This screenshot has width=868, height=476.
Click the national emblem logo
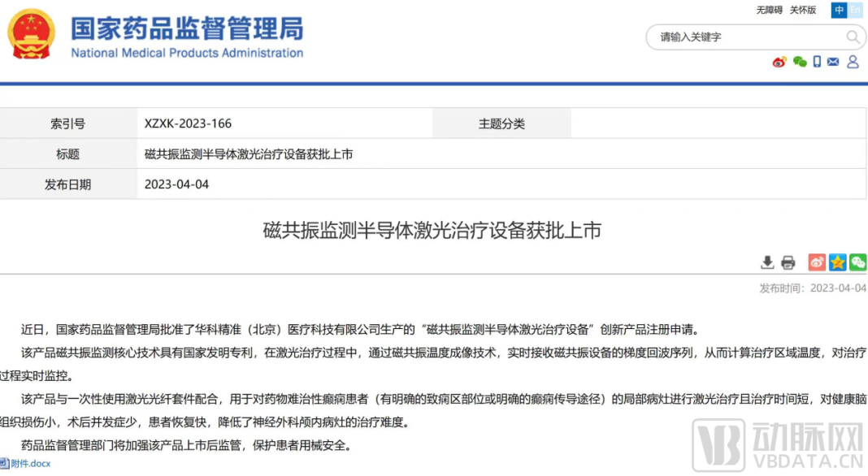tap(31, 34)
